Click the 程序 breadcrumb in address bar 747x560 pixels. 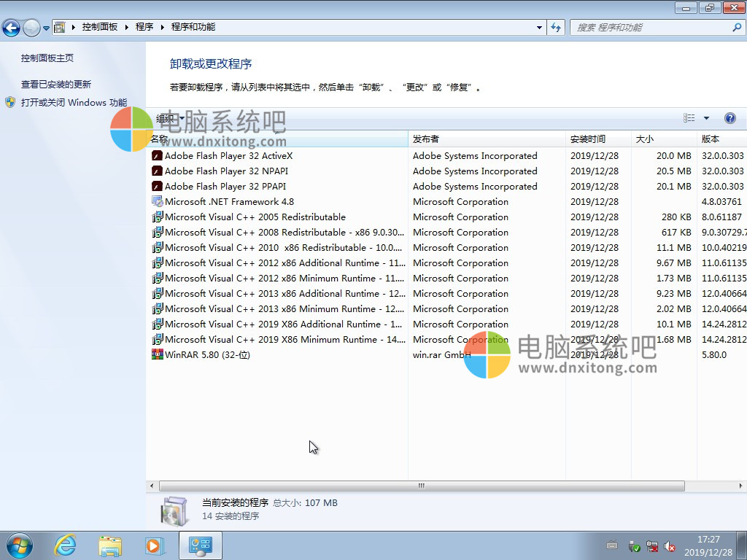tap(144, 27)
